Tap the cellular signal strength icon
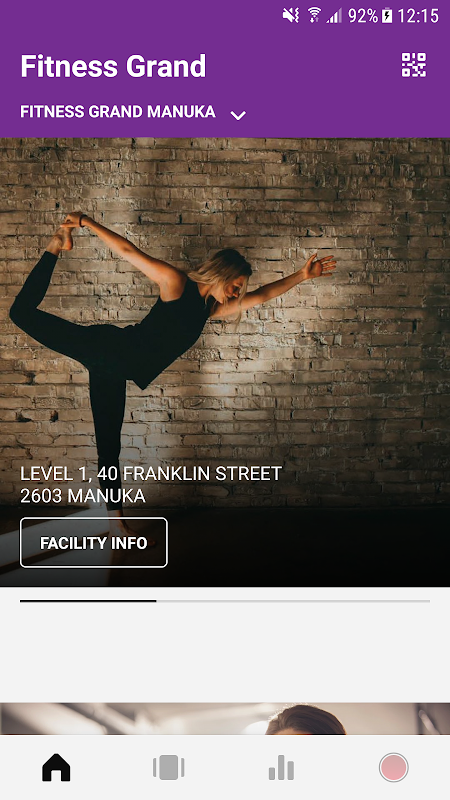This screenshot has height=800, width=450. (335, 16)
